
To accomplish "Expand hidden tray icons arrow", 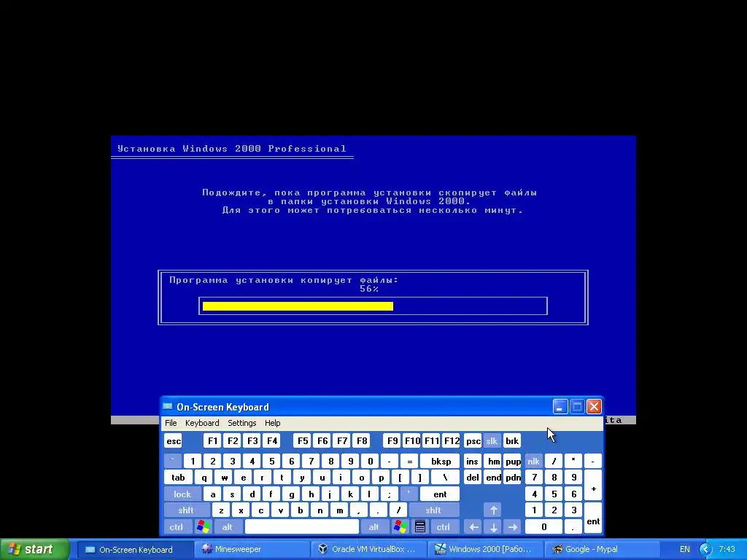I will pos(705,549).
